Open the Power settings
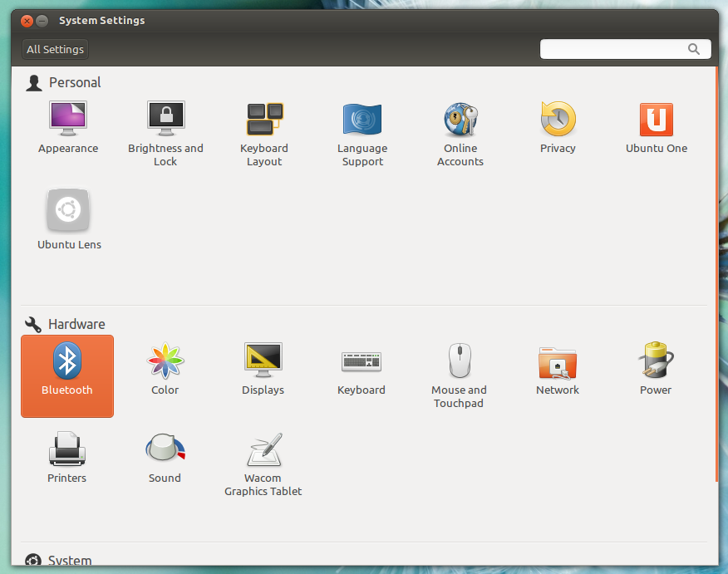The width and height of the screenshot is (728, 574). (656, 361)
